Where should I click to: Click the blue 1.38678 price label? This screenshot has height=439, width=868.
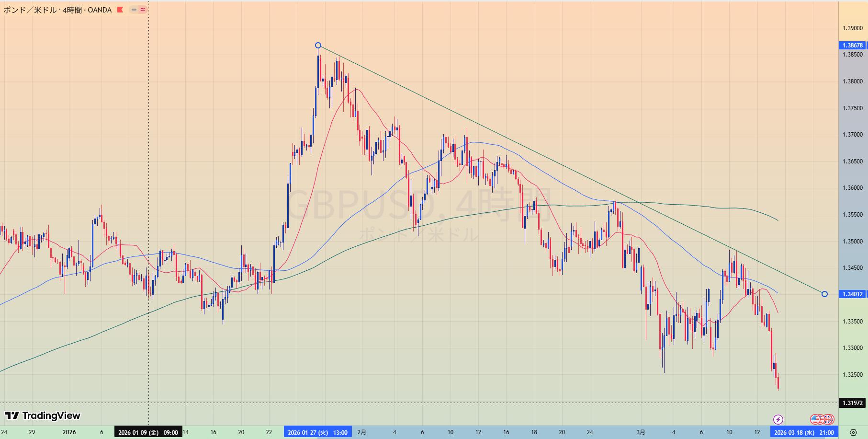(852, 46)
